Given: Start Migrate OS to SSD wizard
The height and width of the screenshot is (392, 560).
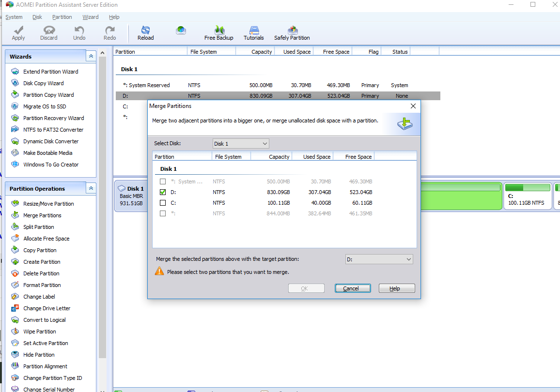Looking at the screenshot, I should click(44, 106).
